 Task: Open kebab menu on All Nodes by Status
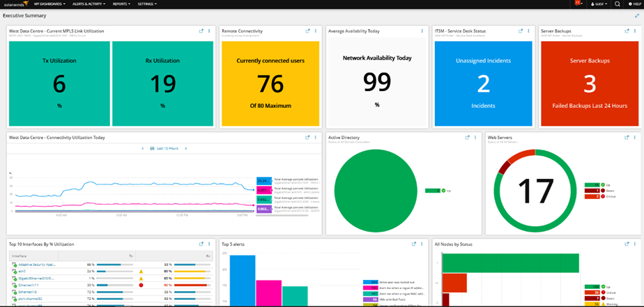click(x=634, y=244)
